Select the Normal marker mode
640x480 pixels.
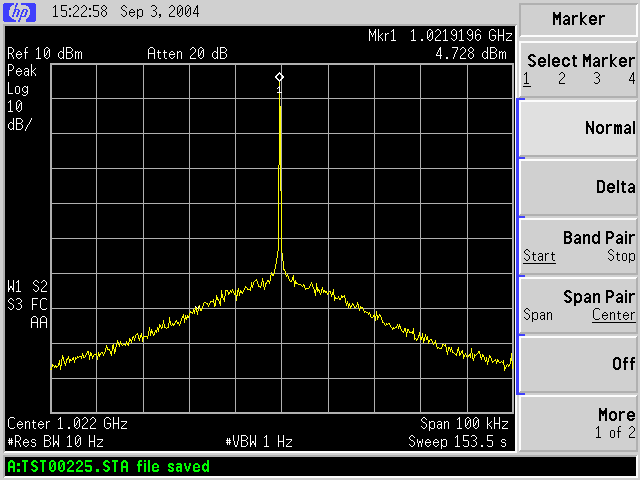pyautogui.click(x=578, y=128)
